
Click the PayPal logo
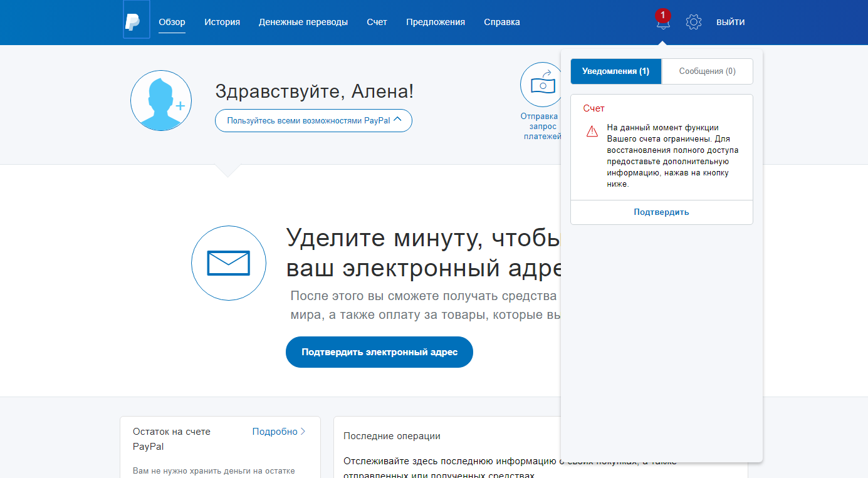point(137,21)
